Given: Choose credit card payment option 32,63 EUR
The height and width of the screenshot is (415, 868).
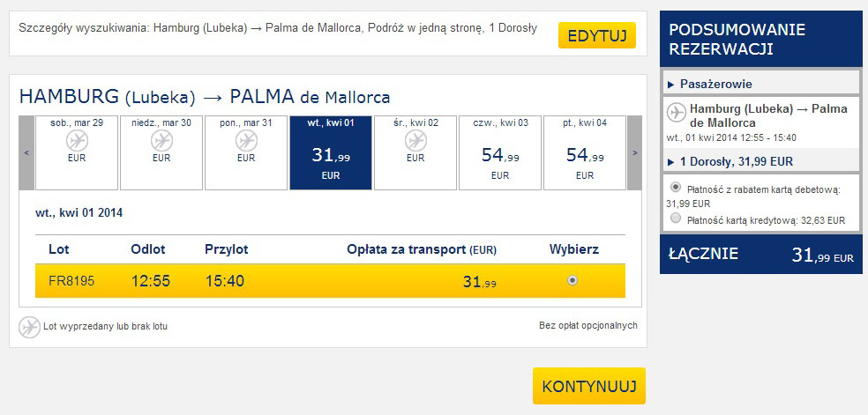Looking at the screenshot, I should (x=675, y=218).
